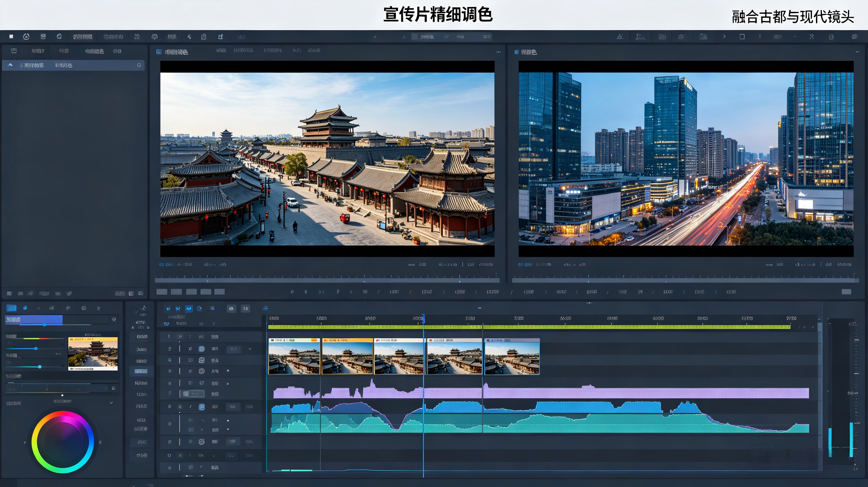Toggle the circle indicator on track 2
Viewport: 868px width, 487px height.
[x=190, y=349]
